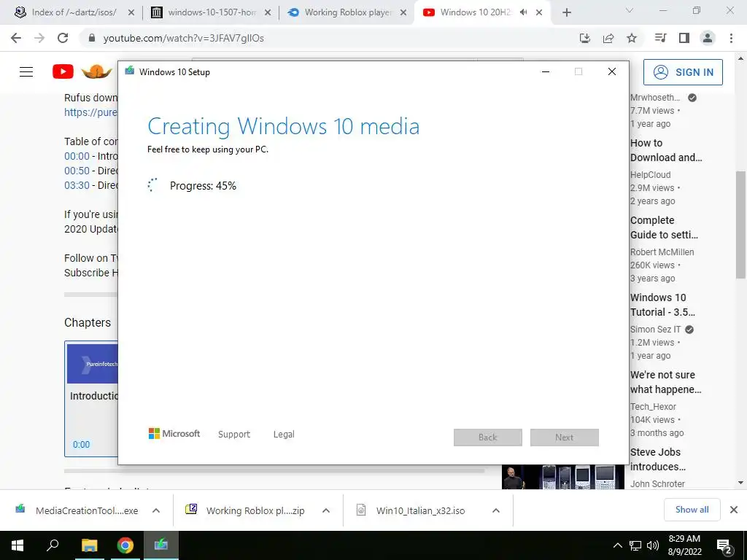Click the install app icon in address bar

tap(585, 38)
